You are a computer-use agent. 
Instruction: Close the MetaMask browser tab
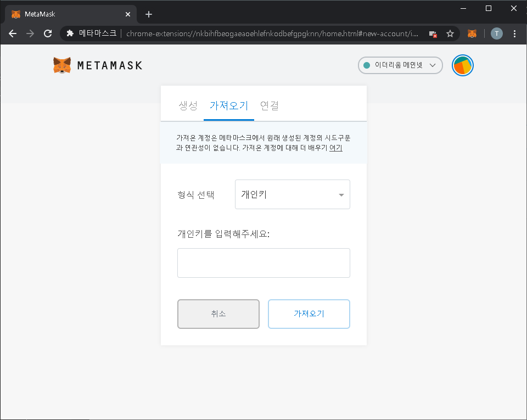coord(128,14)
